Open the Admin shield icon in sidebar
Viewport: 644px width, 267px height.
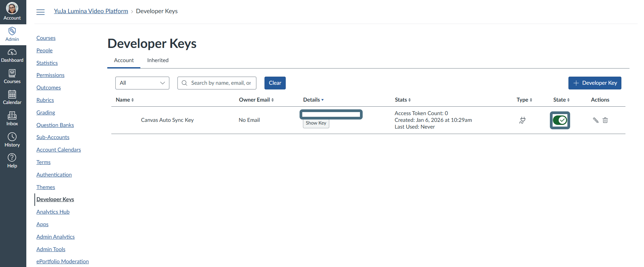pos(12,31)
